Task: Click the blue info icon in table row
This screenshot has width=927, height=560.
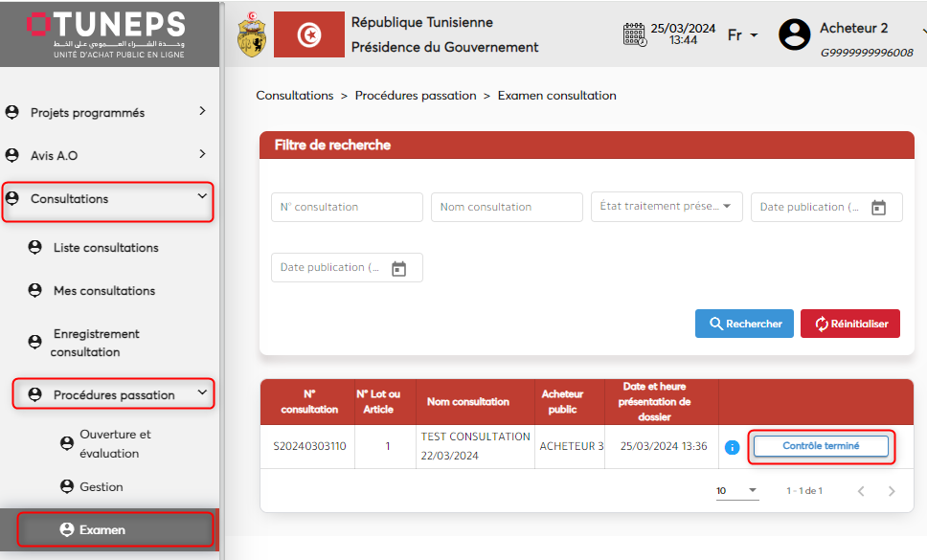Action: pyautogui.click(x=733, y=447)
